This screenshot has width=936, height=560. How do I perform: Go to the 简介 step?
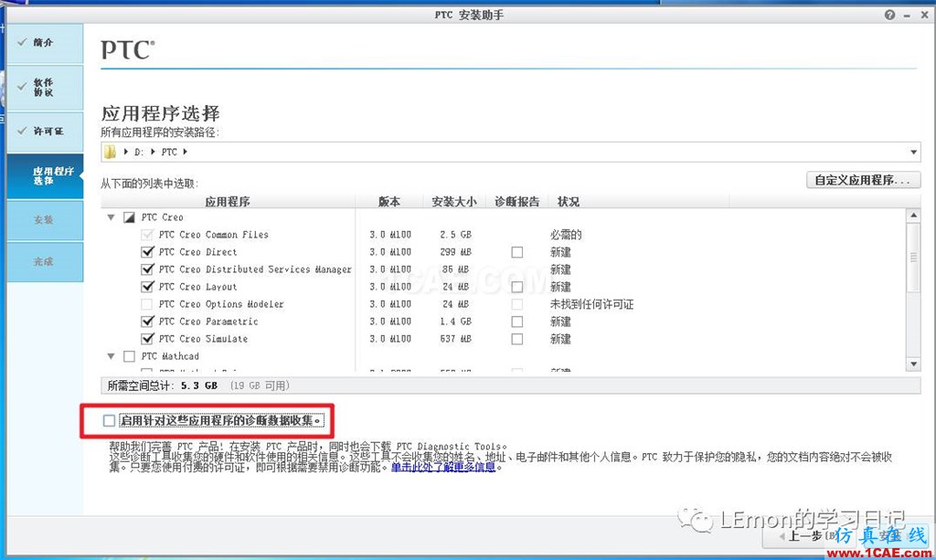46,44
